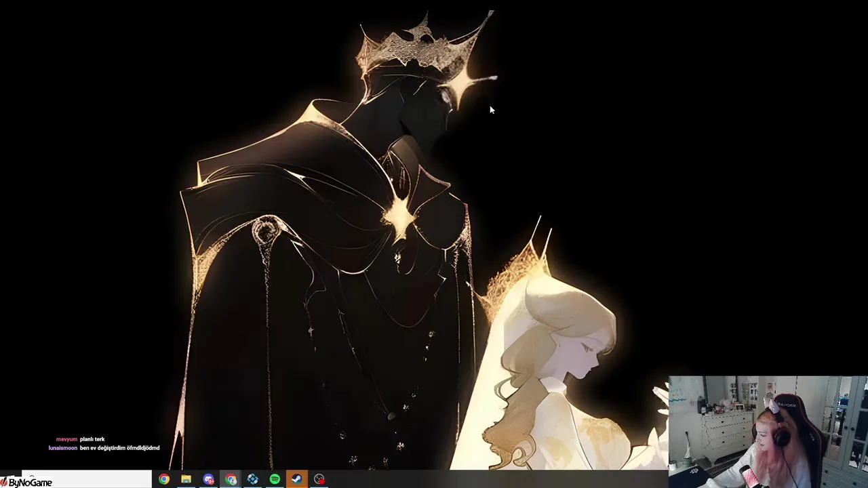868x488 pixels.
Task: Click the chat username lunaismoon
Action: pyautogui.click(x=63, y=448)
